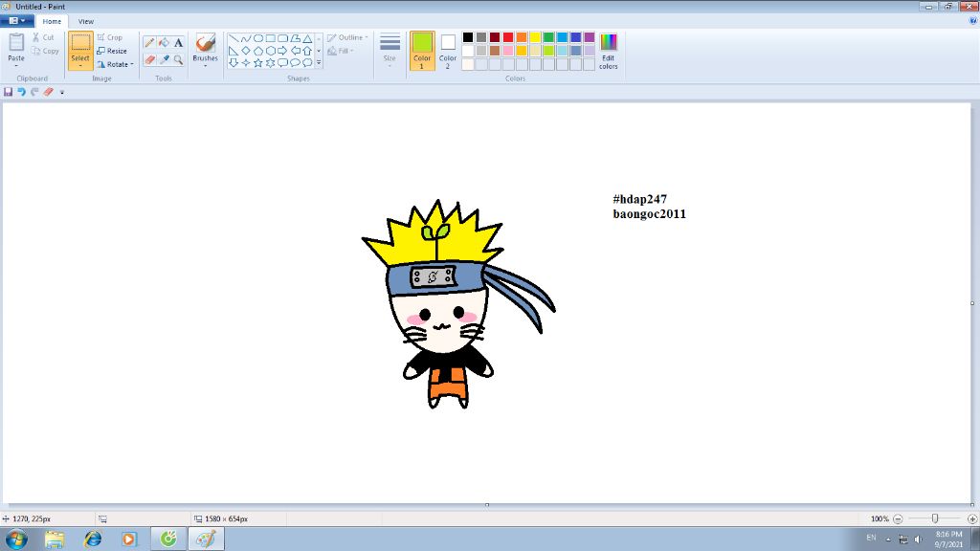
Task: Choose the Polygon shape
Action: (295, 38)
